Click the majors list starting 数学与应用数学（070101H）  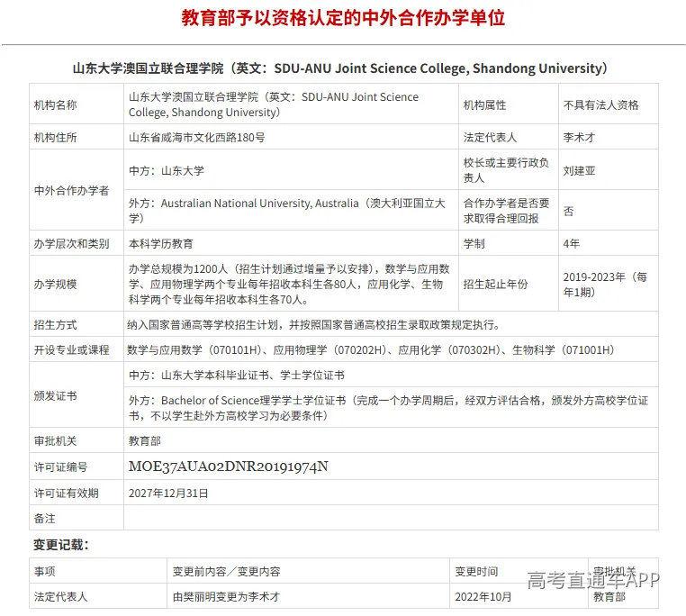click(371, 349)
